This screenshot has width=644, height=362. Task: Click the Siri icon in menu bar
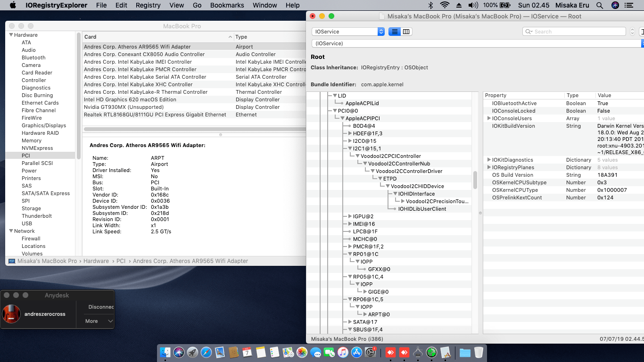[615, 5]
